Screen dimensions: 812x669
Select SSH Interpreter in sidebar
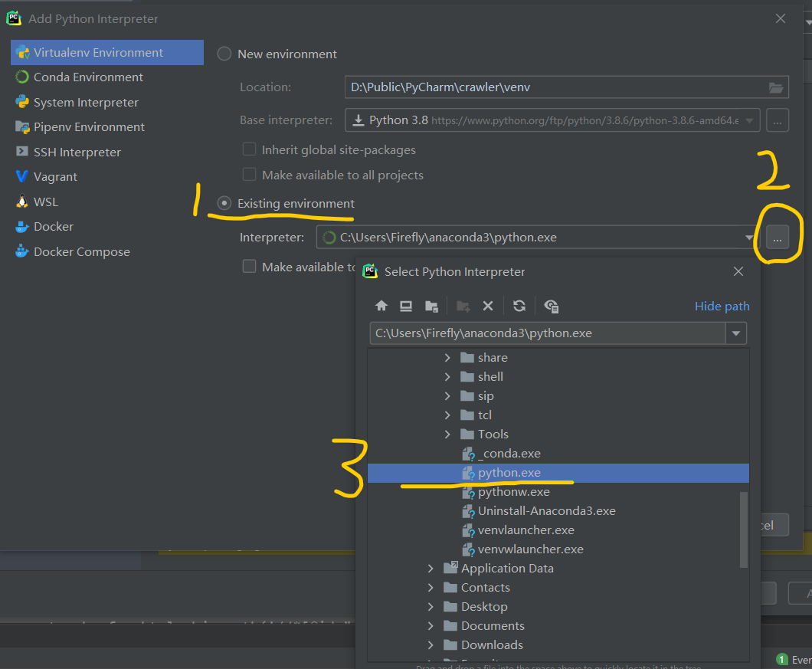(x=107, y=152)
